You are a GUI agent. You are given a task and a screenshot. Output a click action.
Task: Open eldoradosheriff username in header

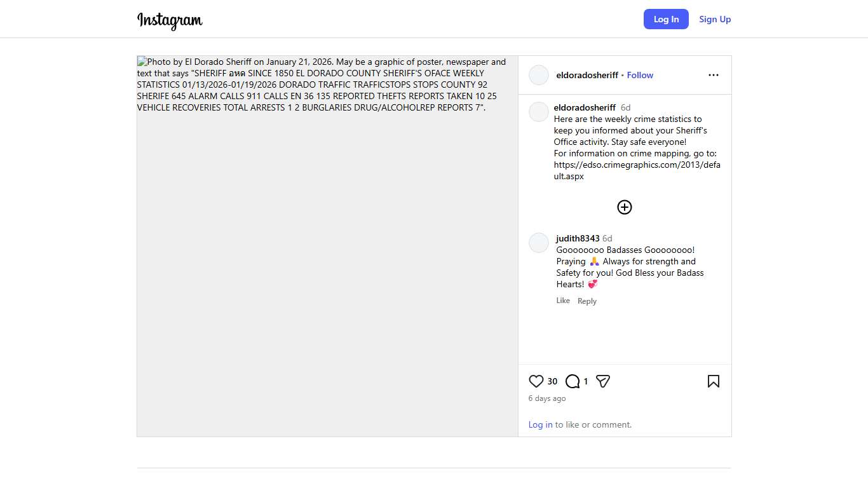pos(587,75)
